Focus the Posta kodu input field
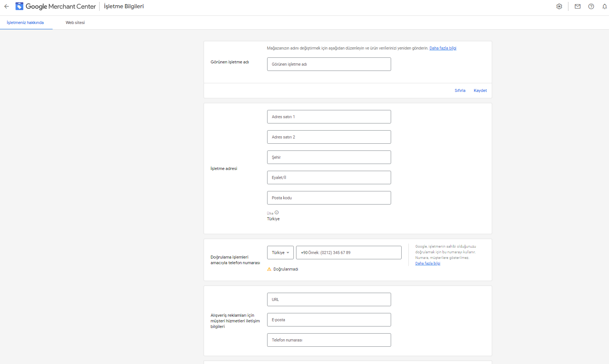609x364 pixels. point(329,198)
